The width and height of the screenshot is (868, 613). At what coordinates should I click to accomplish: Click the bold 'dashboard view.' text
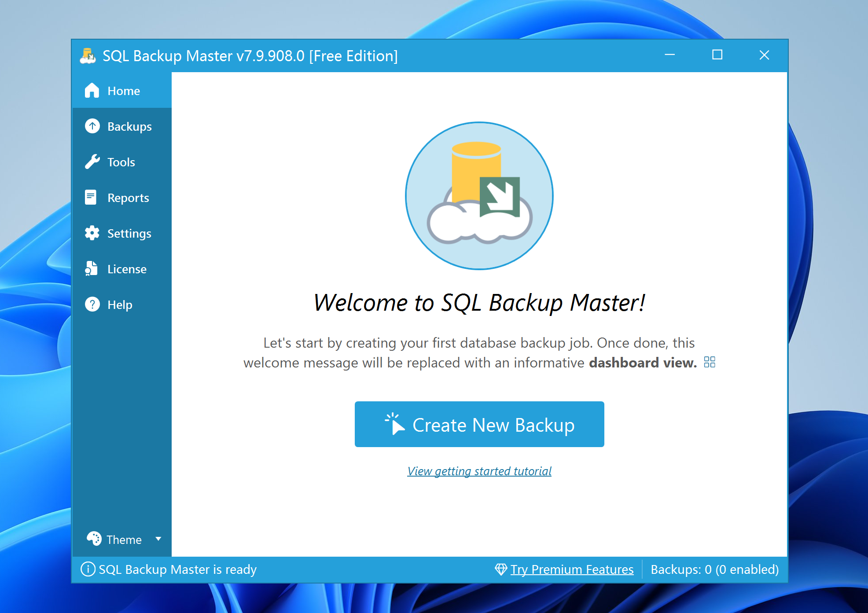[x=643, y=363]
